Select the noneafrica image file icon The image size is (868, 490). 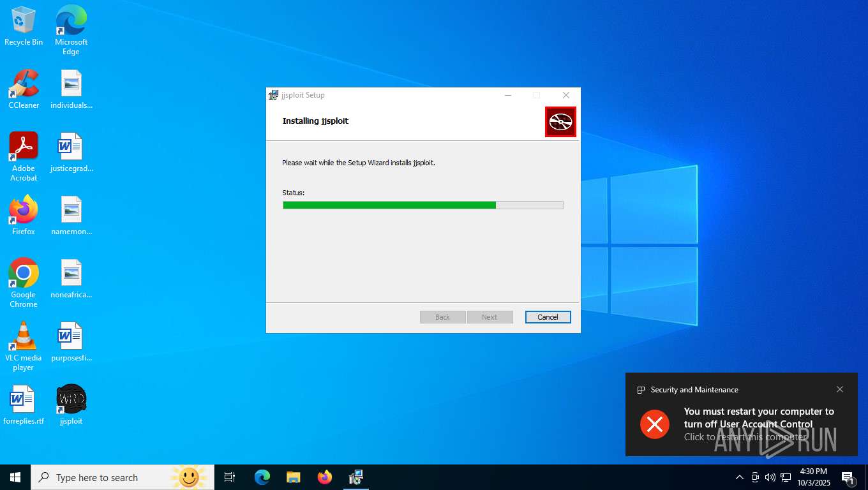pyautogui.click(x=71, y=279)
